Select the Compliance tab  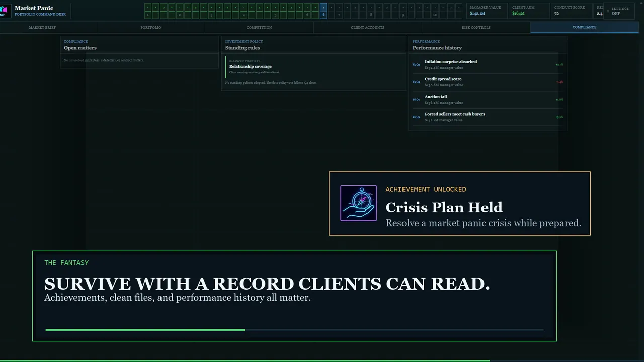[584, 27]
